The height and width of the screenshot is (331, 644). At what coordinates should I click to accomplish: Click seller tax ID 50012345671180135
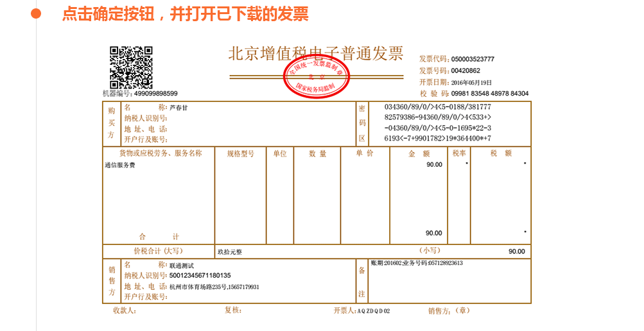tap(200, 276)
